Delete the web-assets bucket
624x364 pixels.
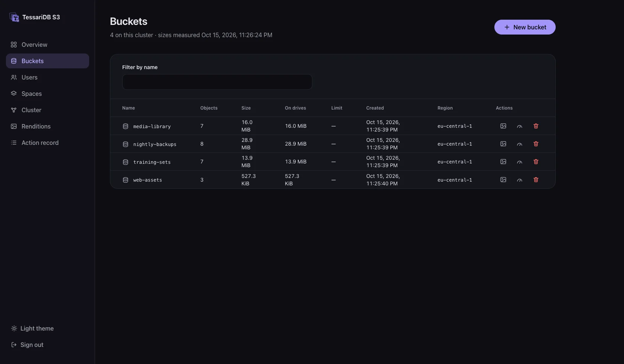click(x=536, y=180)
